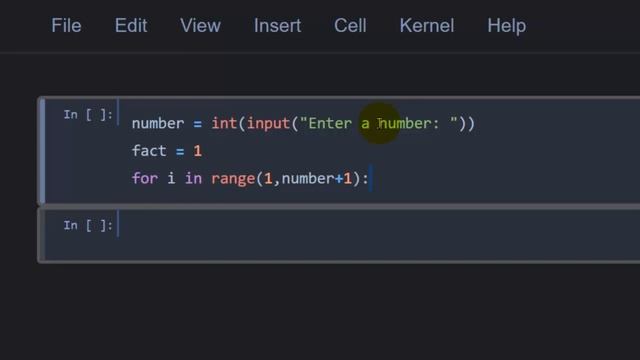Image resolution: width=640 pixels, height=360 pixels.
Task: Open the View menu
Action: click(x=200, y=26)
